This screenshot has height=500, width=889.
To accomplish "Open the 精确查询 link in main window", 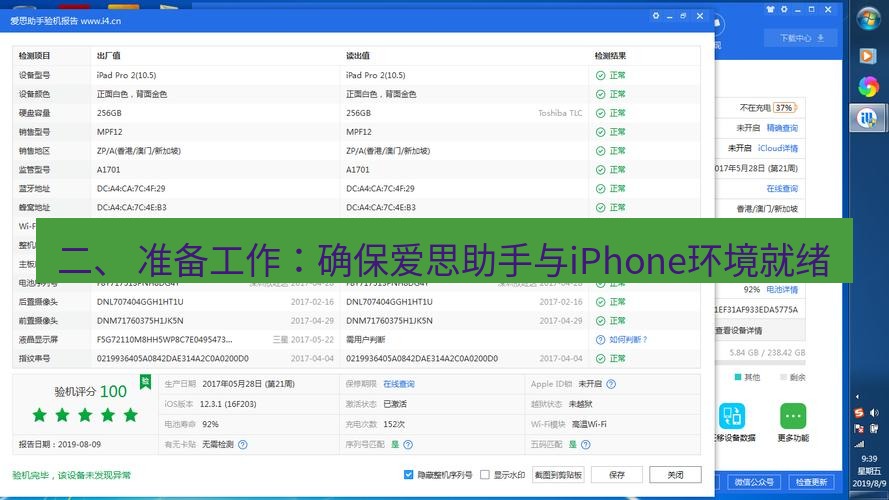I will click(x=782, y=128).
